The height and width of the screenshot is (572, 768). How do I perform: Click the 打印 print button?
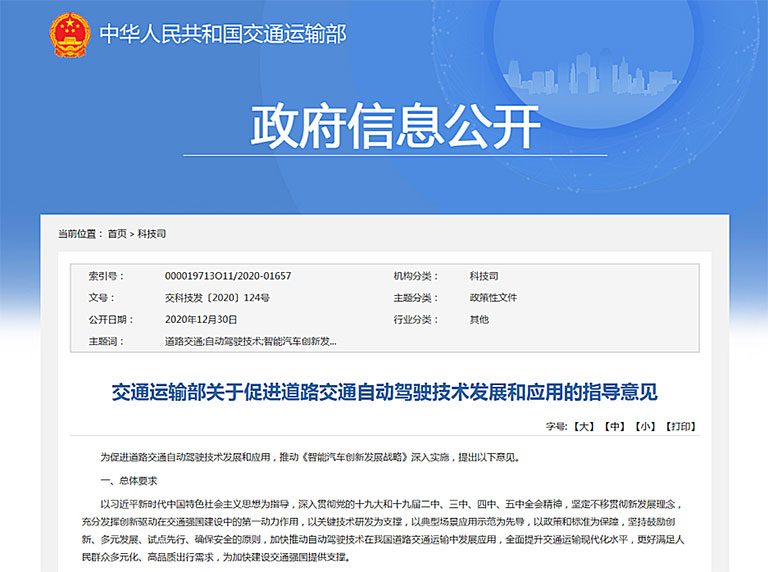click(x=681, y=427)
